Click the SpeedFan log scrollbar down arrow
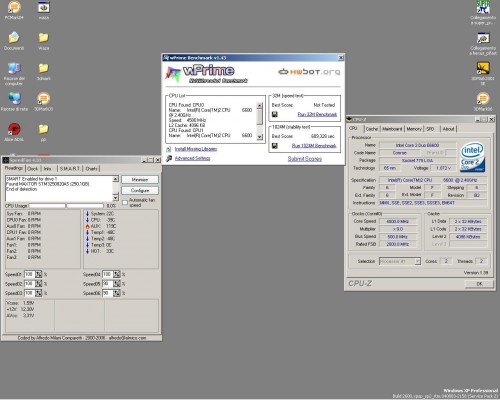Viewport: 500px width, 400px height. pos(116,198)
